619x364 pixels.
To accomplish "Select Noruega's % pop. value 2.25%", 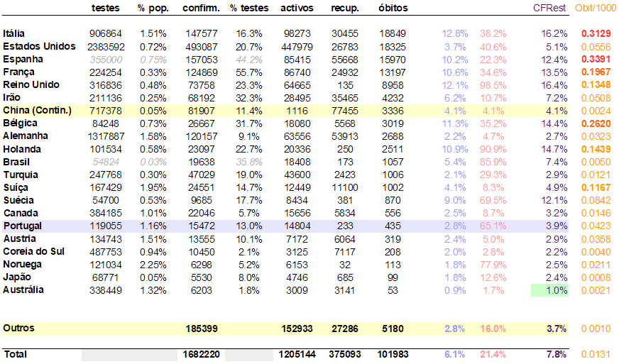I will [x=153, y=265].
